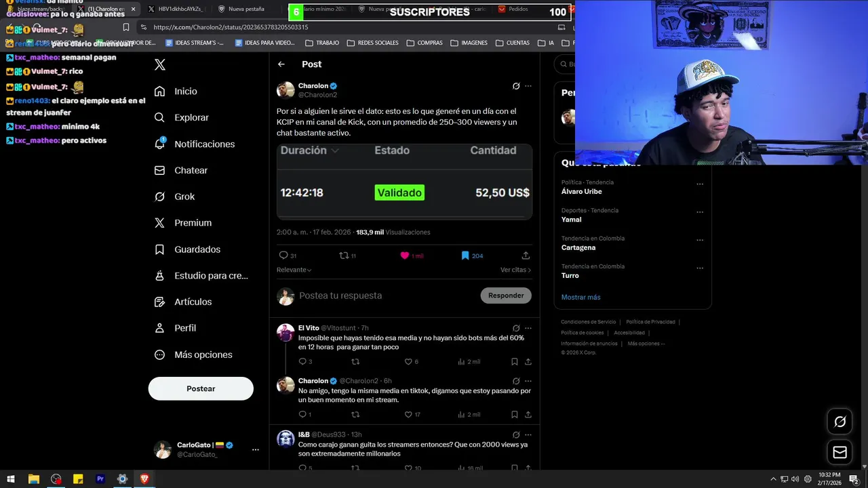This screenshot has width=868, height=488.
Task: Open the CarloGato account switcher dots
Action: (x=256, y=449)
